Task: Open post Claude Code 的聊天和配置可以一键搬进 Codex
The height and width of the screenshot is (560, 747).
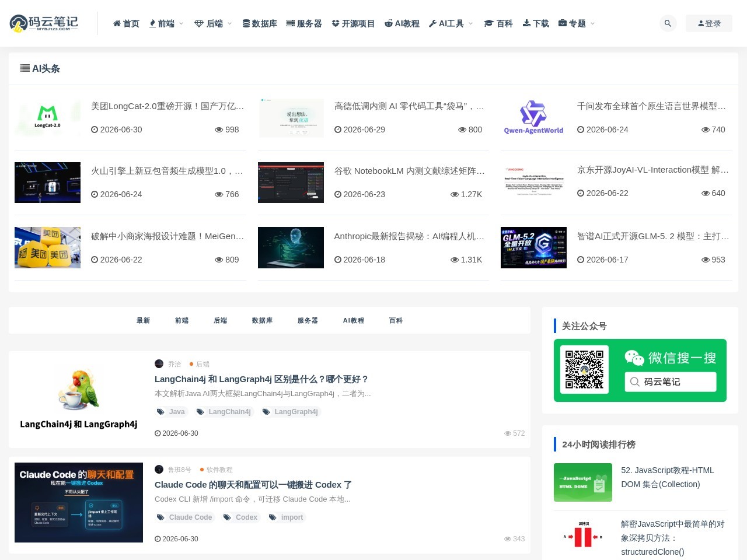Action: (x=253, y=485)
